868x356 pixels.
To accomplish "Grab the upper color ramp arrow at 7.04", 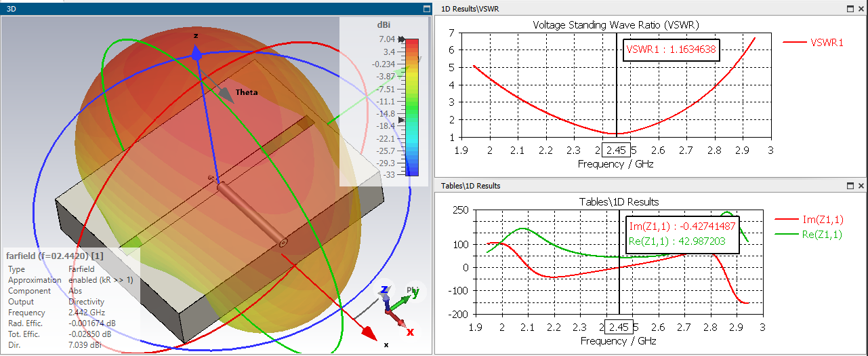I will click(402, 40).
